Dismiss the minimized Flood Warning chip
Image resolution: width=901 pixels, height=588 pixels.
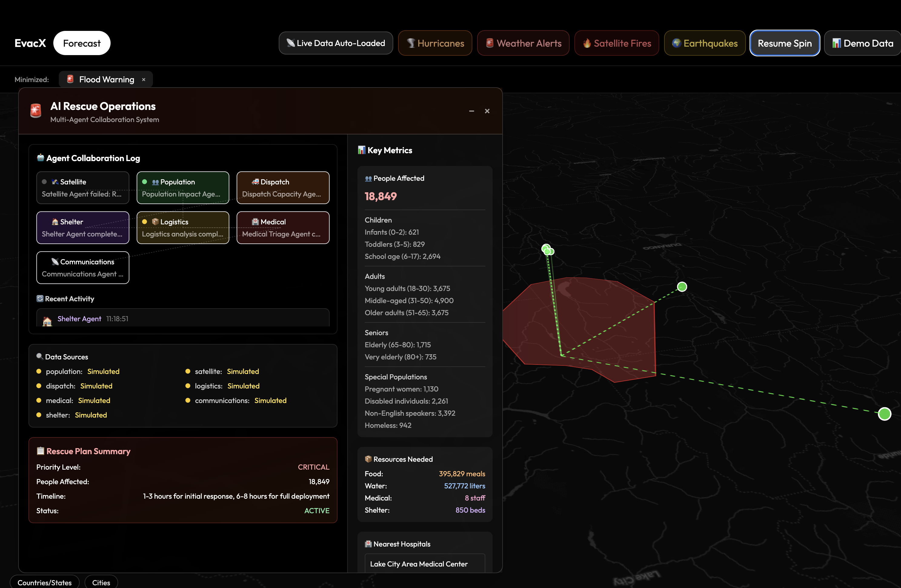(x=144, y=79)
